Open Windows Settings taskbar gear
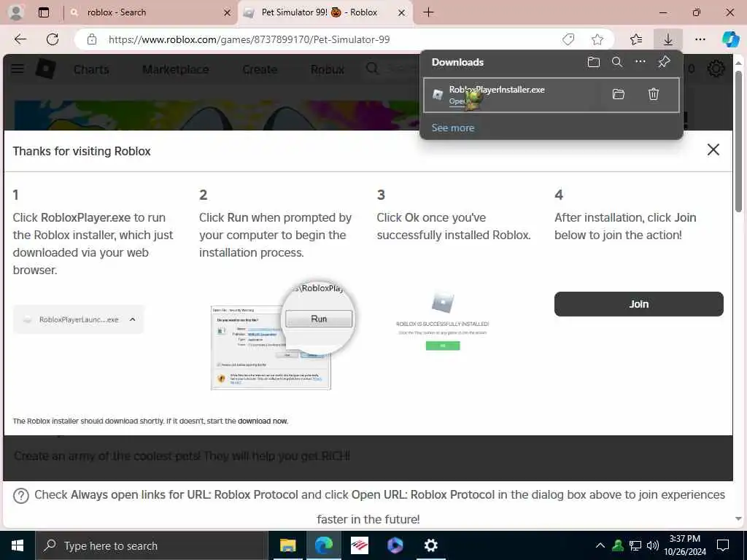This screenshot has width=747, height=560. pos(430,545)
